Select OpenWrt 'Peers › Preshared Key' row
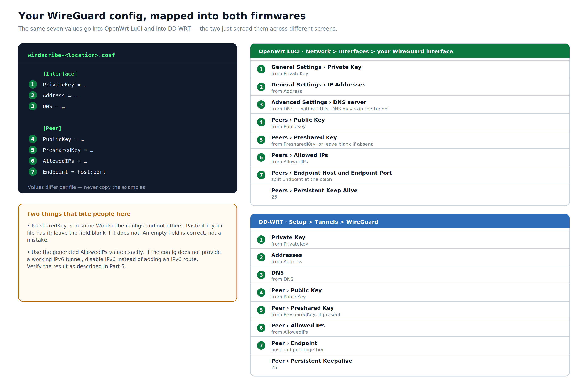 (x=410, y=140)
